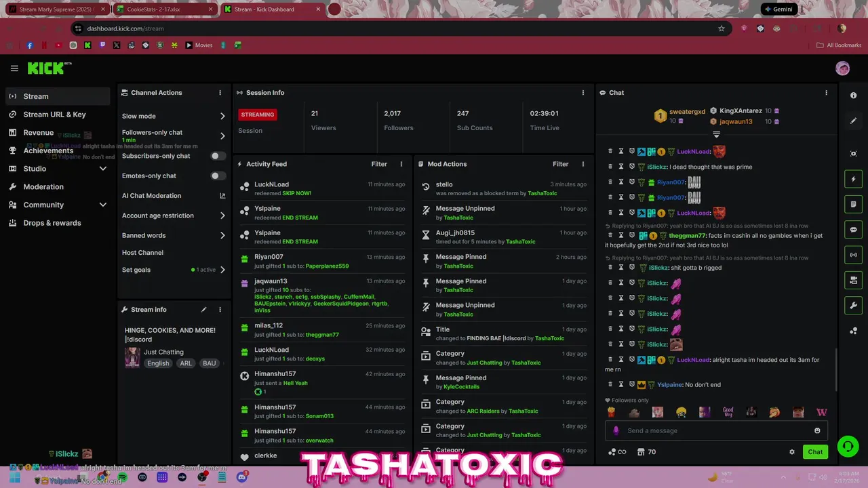Click the purple microphone icon in message box
This screenshot has height=488, width=868.
pos(616,430)
